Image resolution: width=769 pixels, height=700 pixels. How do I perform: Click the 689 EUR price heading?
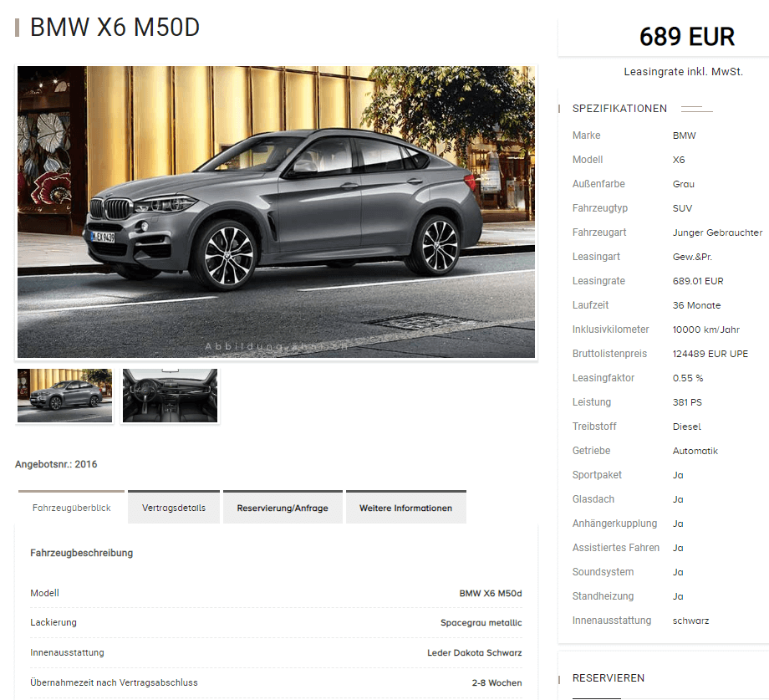pyautogui.click(x=686, y=37)
